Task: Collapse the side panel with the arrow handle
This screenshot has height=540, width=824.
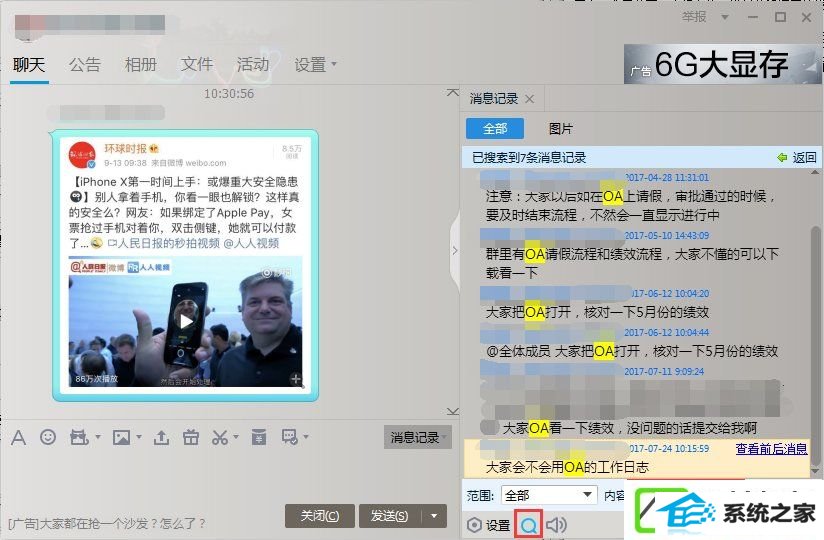Action: point(455,251)
